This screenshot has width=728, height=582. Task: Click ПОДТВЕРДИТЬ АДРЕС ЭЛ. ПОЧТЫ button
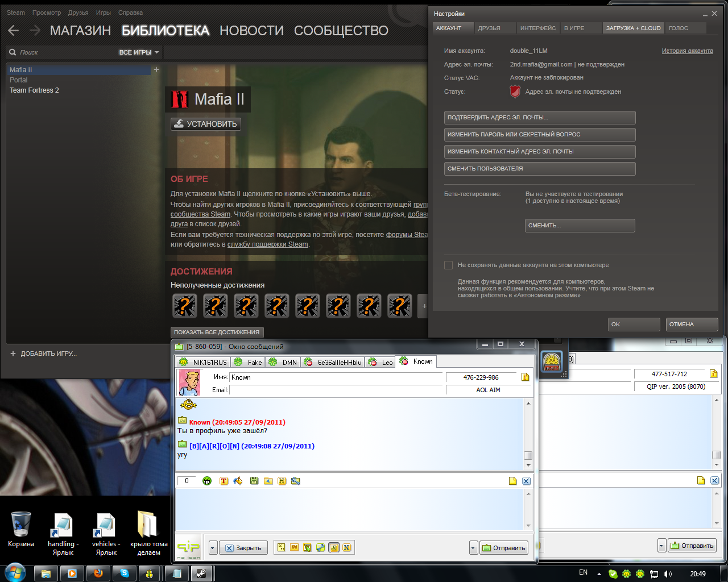pyautogui.click(x=540, y=118)
